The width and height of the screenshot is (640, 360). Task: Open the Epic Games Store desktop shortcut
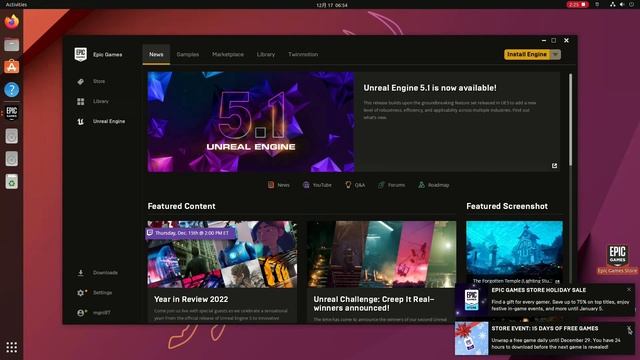(617, 259)
